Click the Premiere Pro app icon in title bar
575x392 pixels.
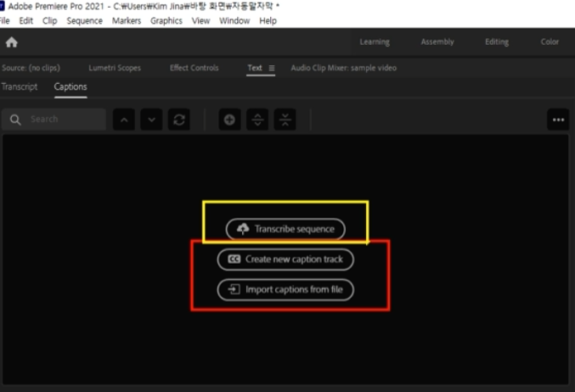pos(2,6)
